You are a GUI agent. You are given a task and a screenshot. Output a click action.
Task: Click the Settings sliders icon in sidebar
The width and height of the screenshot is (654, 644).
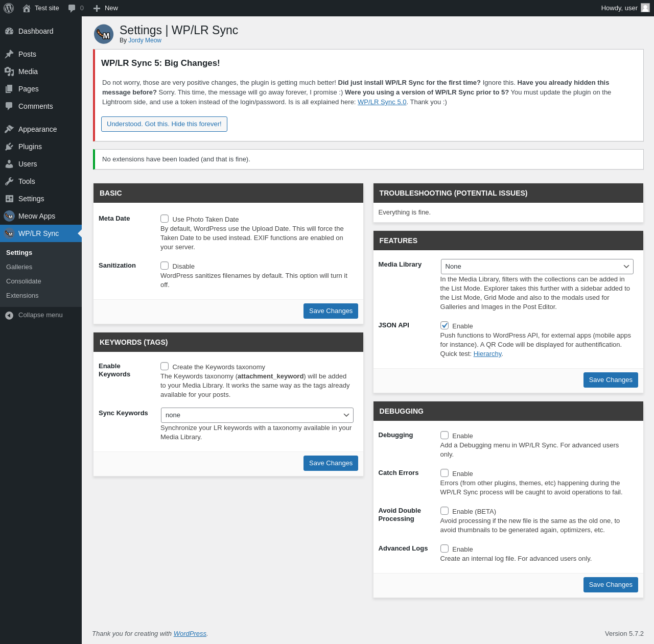(9, 199)
